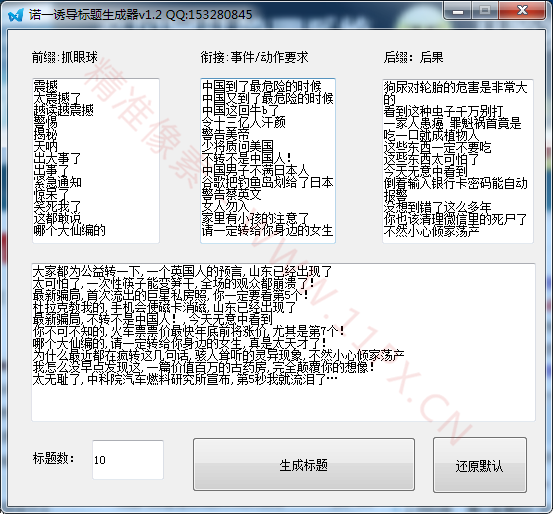553x514 pixels.
Task: Select prefix line 紧急通知
Action: pos(57,182)
